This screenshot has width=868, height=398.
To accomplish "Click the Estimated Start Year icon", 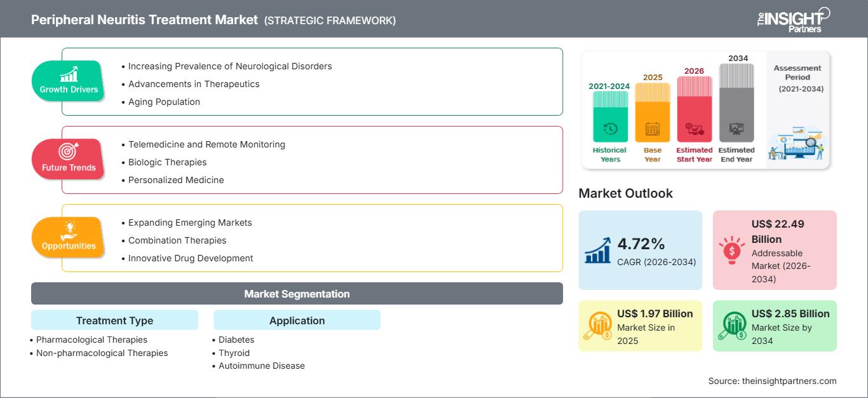I will pos(694,130).
